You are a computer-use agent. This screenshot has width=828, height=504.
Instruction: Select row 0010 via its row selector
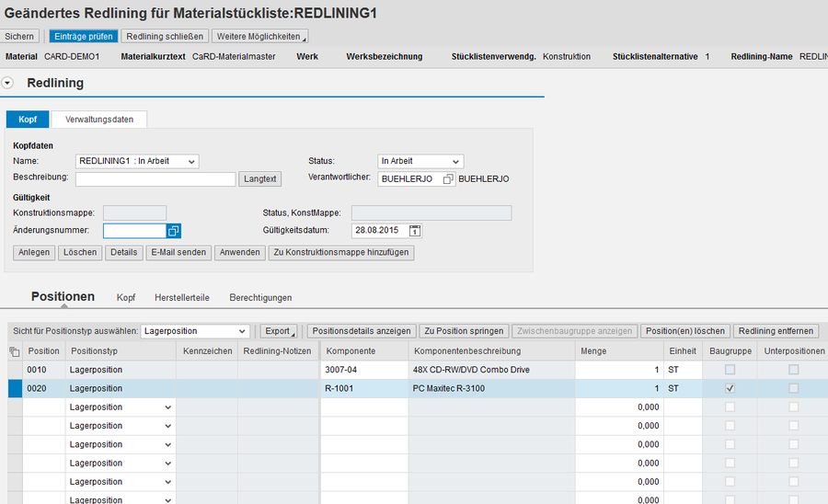coord(15,370)
